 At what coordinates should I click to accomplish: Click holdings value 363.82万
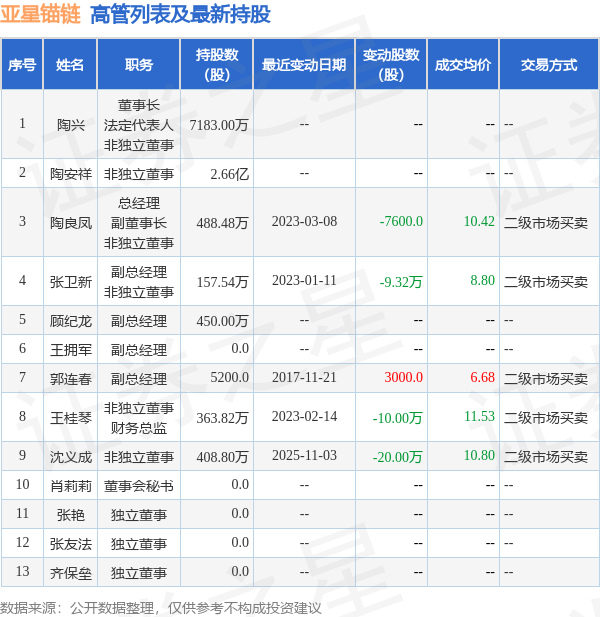222,418
